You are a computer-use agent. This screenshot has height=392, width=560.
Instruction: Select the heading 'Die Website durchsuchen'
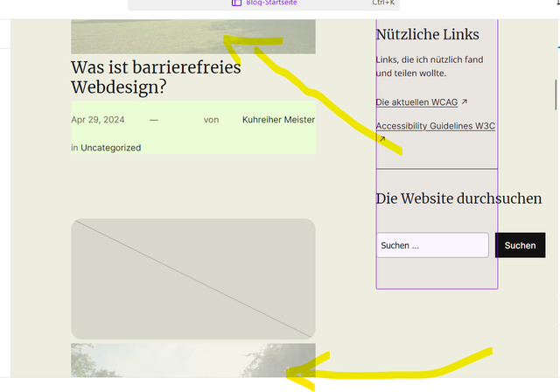coord(458,199)
